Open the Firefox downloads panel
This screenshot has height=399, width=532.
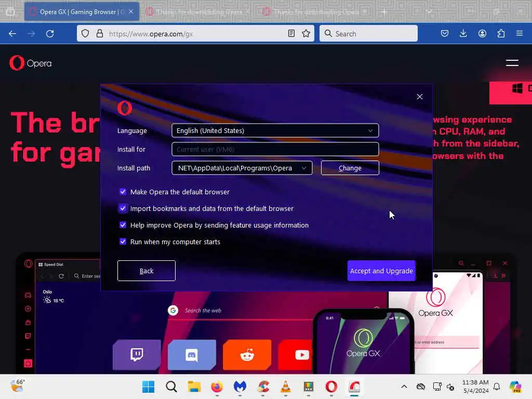[463, 33]
